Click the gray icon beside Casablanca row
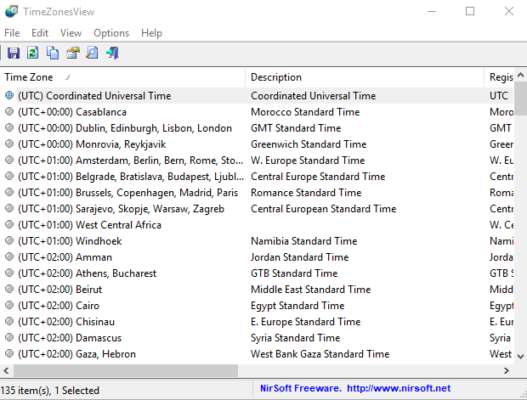The image size is (527, 400). point(9,112)
